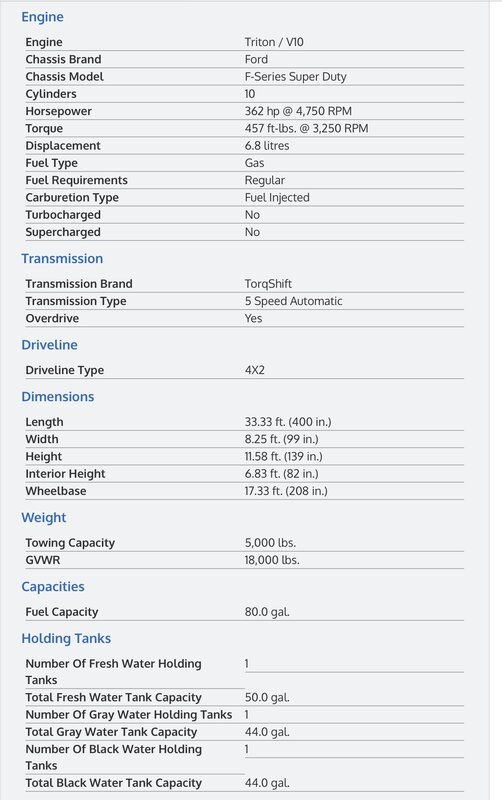Select the Fuel Capacity 80.0 gal. value
Image resolution: width=502 pixels, height=800 pixels.
267,612
